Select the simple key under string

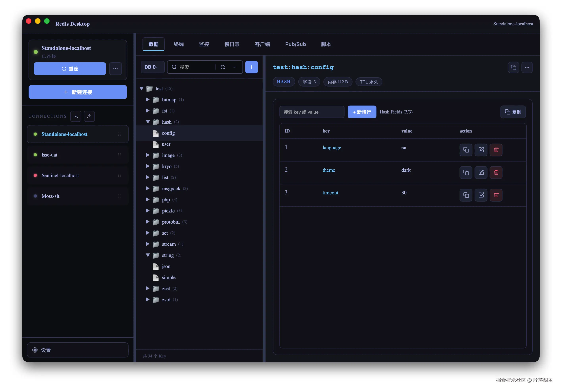coord(168,278)
